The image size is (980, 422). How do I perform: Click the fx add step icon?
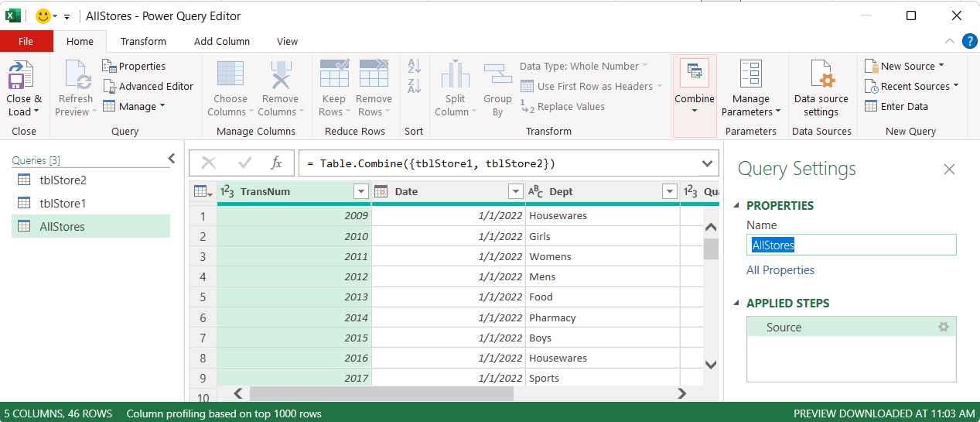click(x=276, y=163)
